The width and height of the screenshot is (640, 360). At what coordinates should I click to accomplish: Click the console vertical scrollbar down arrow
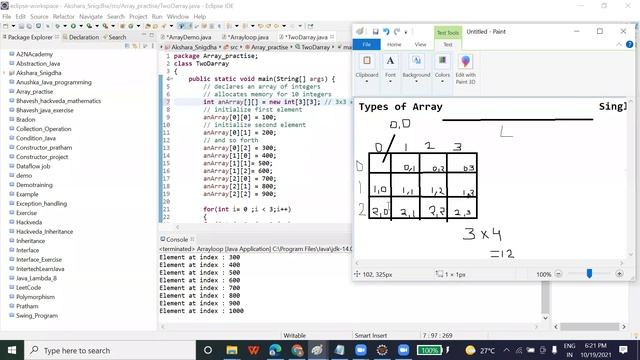(x=545, y=318)
